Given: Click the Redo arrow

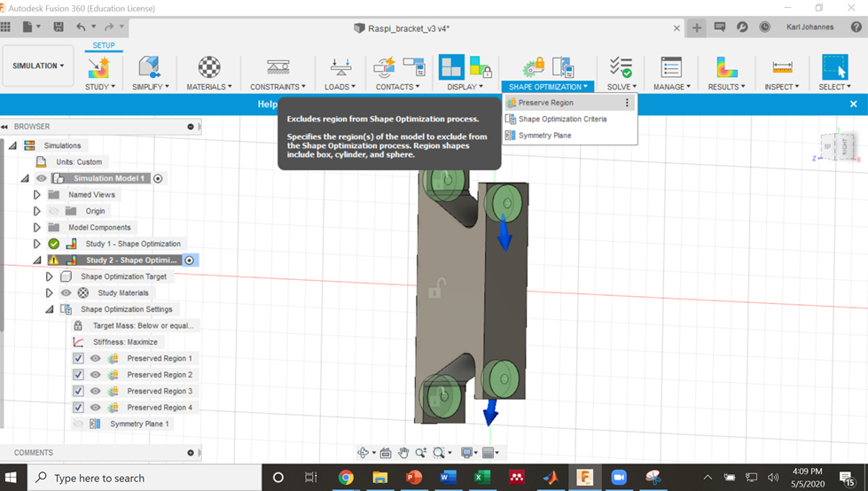Looking at the screenshot, I should 109,27.
